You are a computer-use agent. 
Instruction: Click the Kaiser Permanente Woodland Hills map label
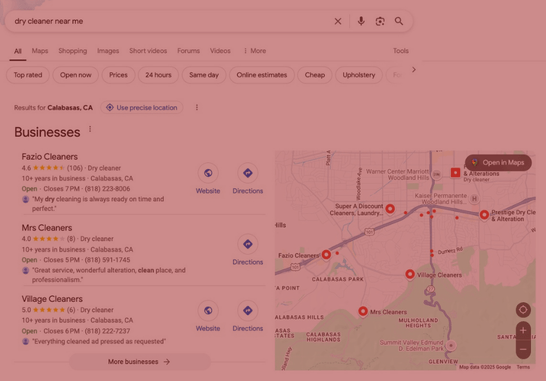[441, 199]
